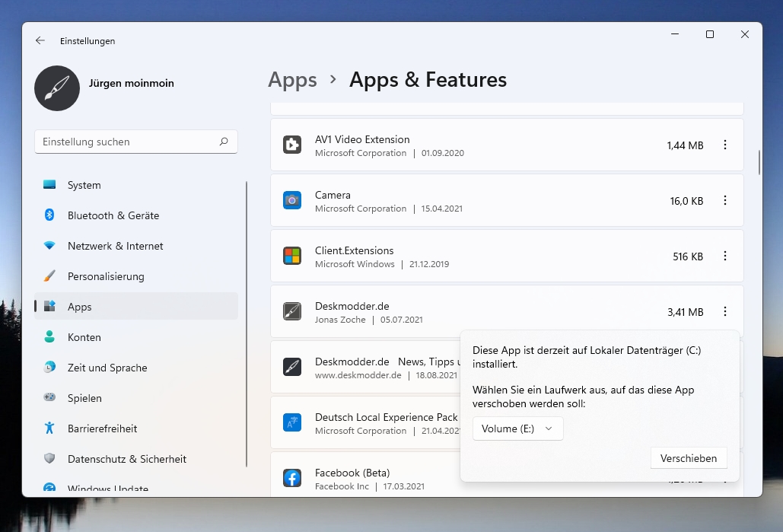The height and width of the screenshot is (532, 783).
Task: Click the Camera app icon
Action: [x=292, y=200]
